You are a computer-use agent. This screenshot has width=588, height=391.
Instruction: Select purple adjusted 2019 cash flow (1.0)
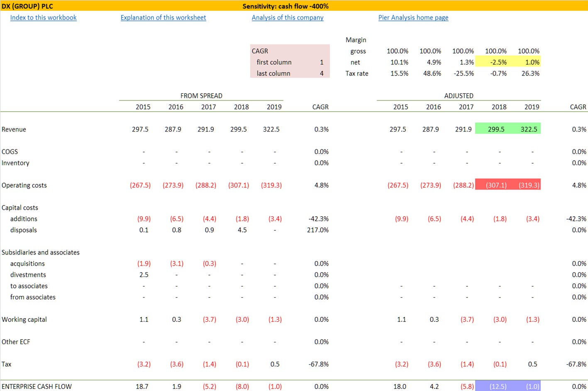click(525, 386)
